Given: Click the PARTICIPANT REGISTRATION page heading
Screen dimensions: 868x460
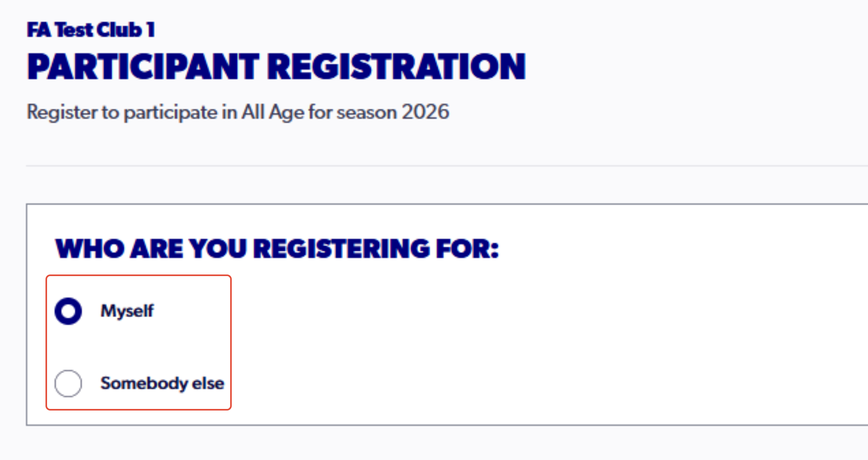Looking at the screenshot, I should click(276, 67).
